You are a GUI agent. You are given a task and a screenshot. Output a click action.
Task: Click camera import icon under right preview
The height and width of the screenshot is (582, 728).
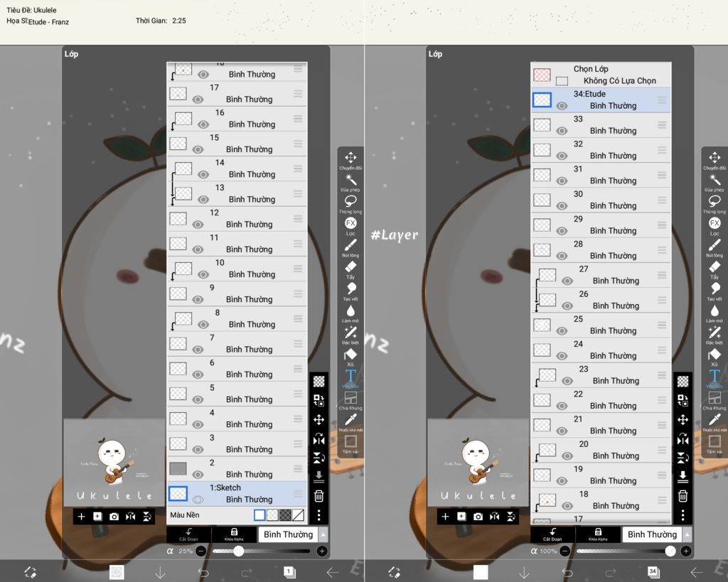coord(478,516)
